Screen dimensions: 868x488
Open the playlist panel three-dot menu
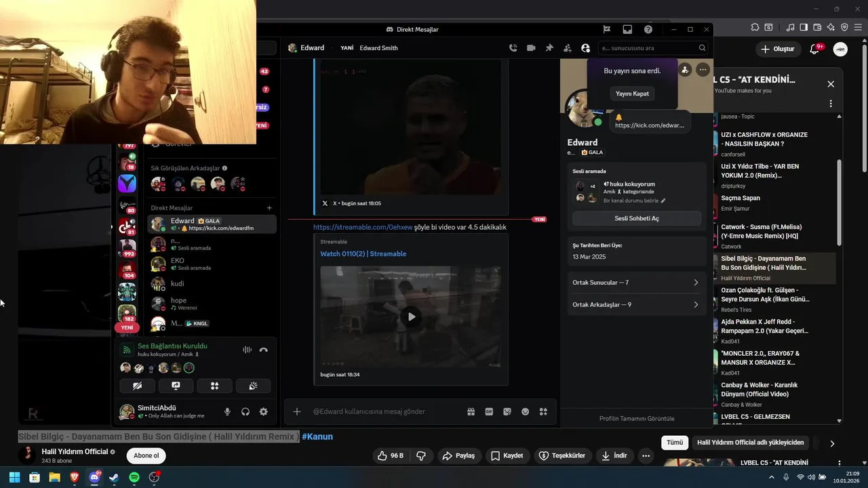[831, 104]
